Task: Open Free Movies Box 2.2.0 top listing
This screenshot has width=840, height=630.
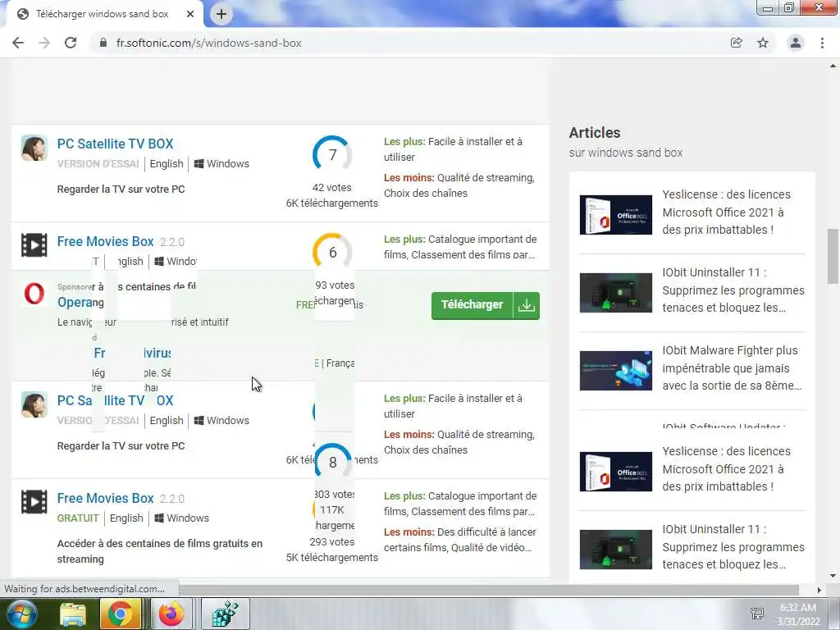Action: 106,242
